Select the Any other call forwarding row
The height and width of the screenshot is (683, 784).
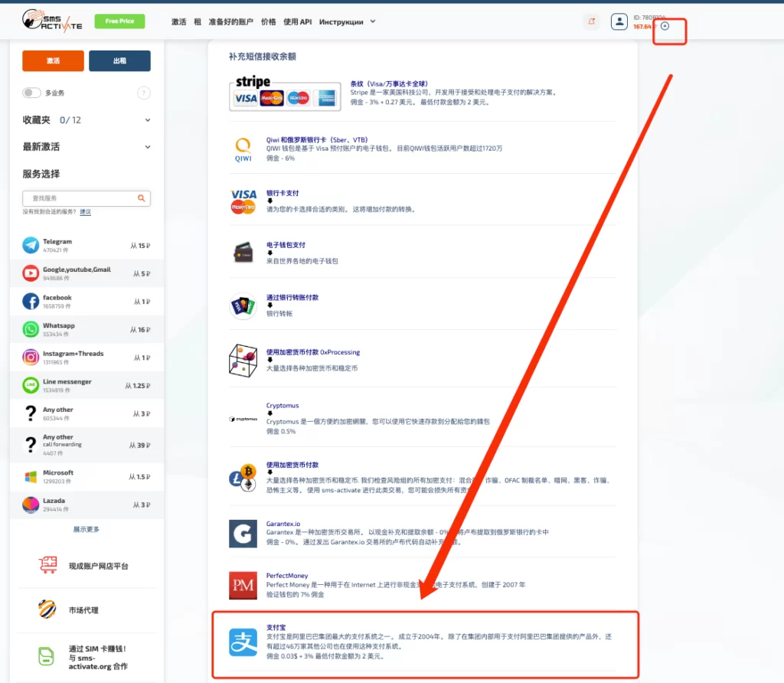tap(87, 445)
